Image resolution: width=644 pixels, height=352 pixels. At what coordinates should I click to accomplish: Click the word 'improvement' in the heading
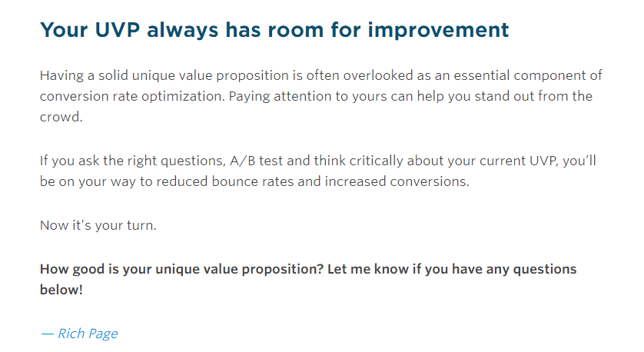pos(438,30)
